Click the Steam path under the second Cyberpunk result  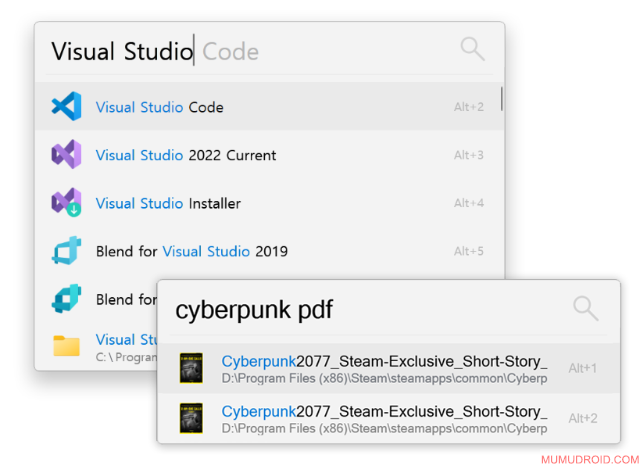384,429
